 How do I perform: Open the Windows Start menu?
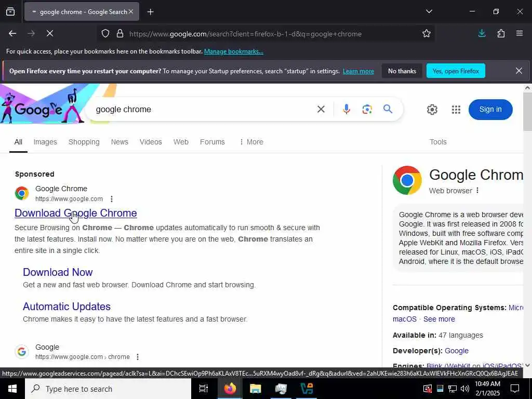click(12, 389)
